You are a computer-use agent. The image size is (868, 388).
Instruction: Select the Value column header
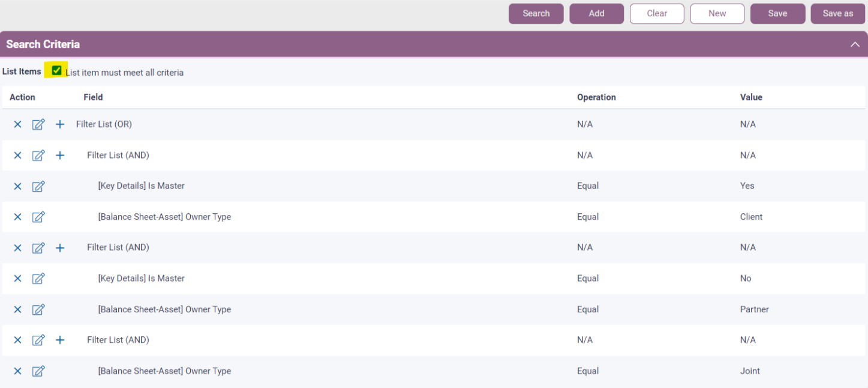pyautogui.click(x=750, y=97)
